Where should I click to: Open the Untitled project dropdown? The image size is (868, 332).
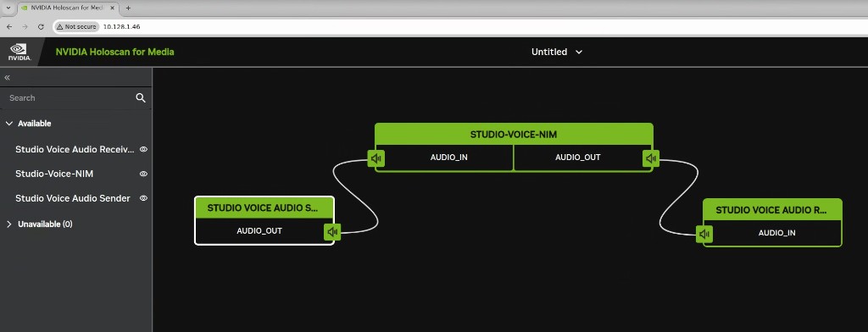pyautogui.click(x=557, y=52)
